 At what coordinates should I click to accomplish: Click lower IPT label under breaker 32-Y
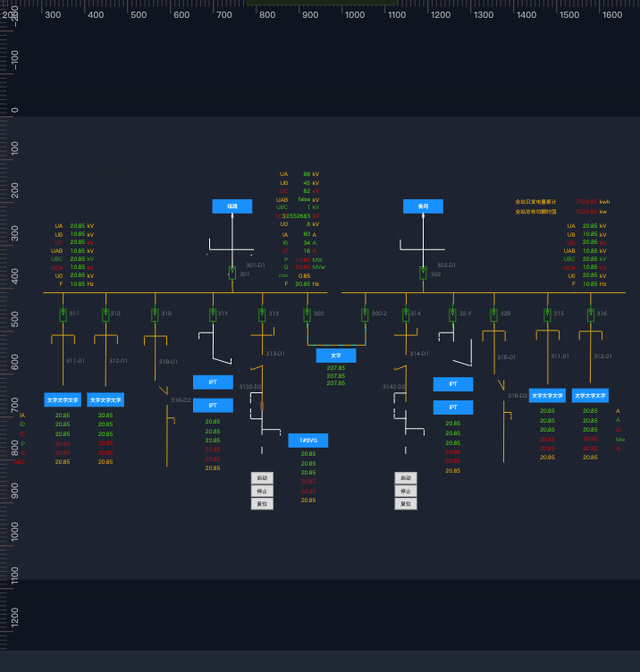click(453, 407)
